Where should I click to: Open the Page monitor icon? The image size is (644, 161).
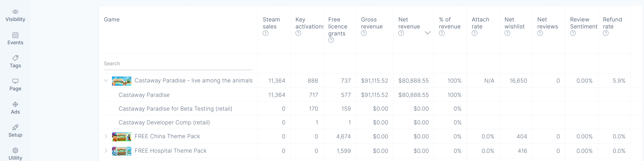click(x=15, y=81)
